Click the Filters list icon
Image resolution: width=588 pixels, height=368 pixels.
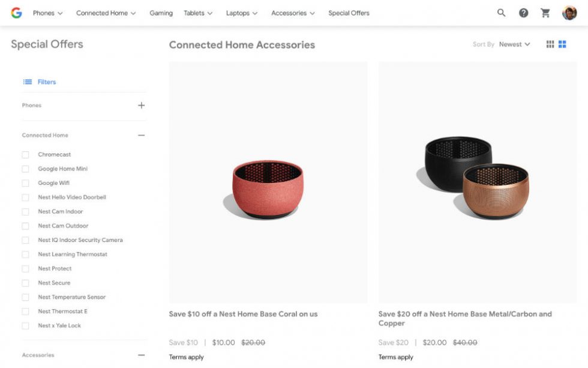[28, 82]
